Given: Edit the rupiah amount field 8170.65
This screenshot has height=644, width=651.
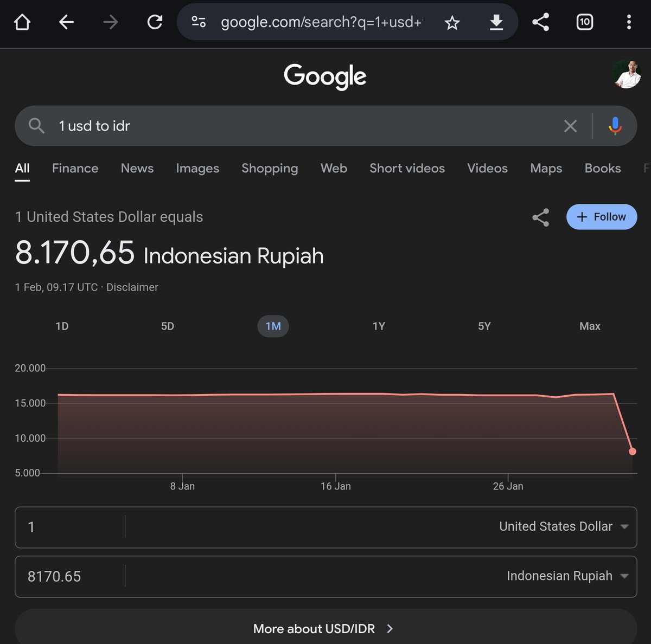Looking at the screenshot, I should (71, 576).
